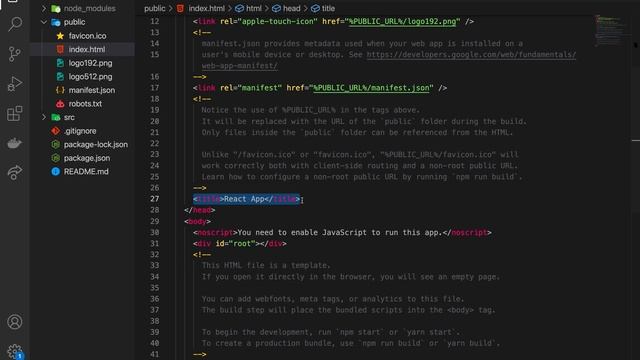Open the Manage gear settings icon

coord(15,351)
